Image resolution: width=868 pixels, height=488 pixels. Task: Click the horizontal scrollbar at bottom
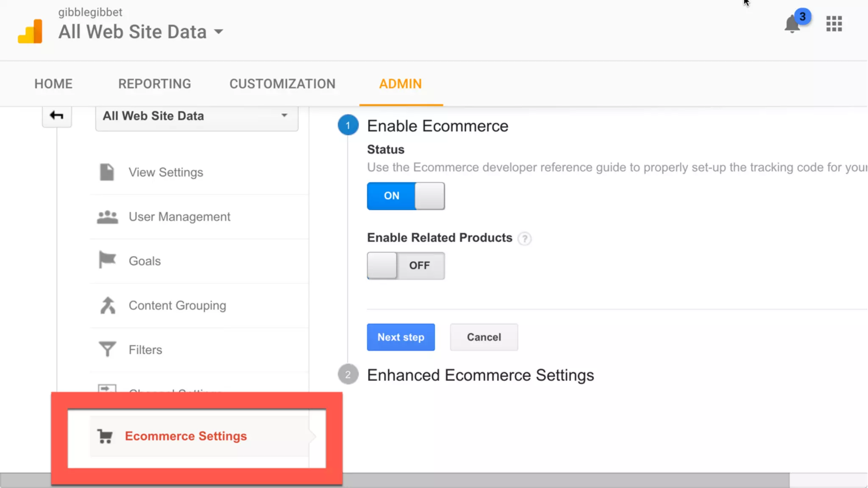click(x=551, y=480)
